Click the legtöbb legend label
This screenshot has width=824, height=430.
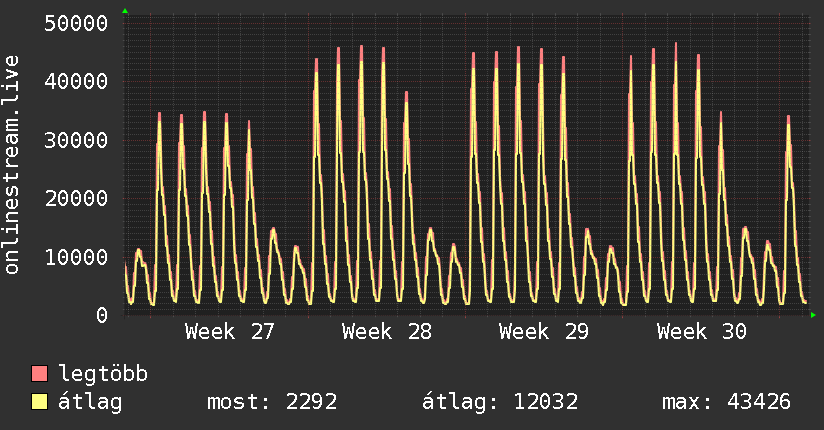(x=103, y=374)
